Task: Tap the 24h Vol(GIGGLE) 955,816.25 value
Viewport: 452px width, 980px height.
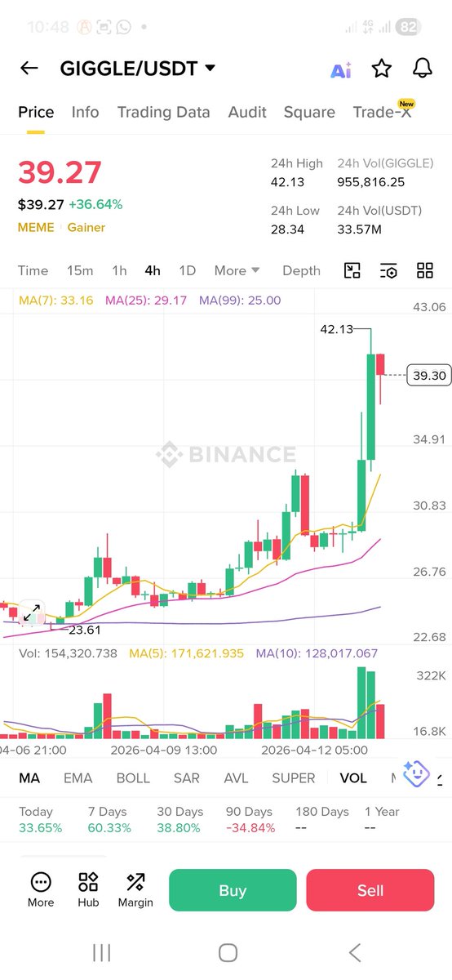Action: pyautogui.click(x=371, y=181)
